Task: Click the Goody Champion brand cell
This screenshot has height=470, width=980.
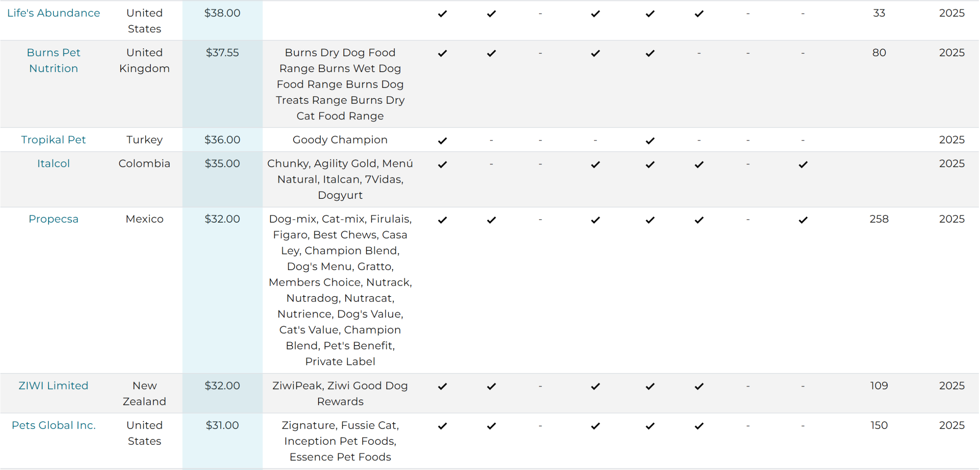Action: (340, 140)
